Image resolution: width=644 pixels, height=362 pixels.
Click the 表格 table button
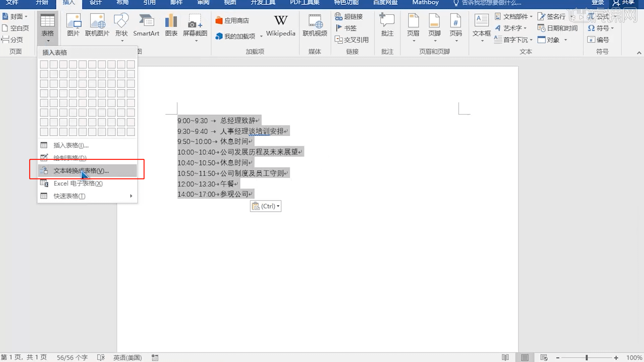pyautogui.click(x=48, y=28)
